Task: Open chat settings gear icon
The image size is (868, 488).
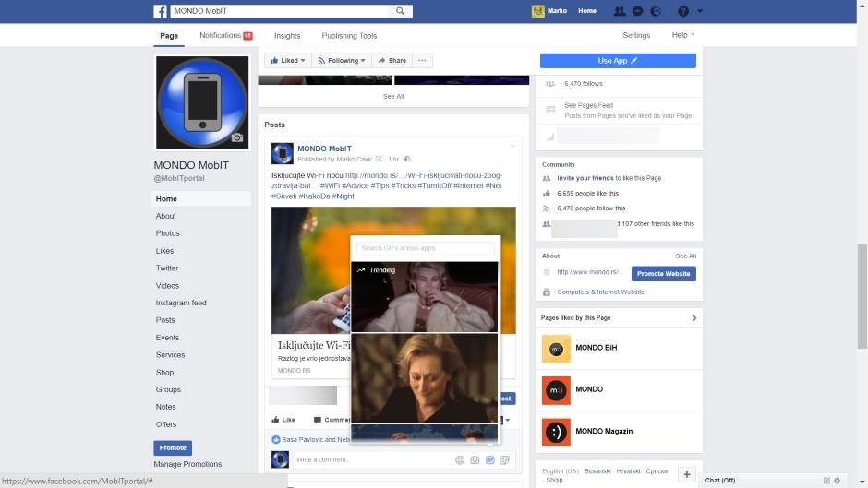Action: coord(837,481)
